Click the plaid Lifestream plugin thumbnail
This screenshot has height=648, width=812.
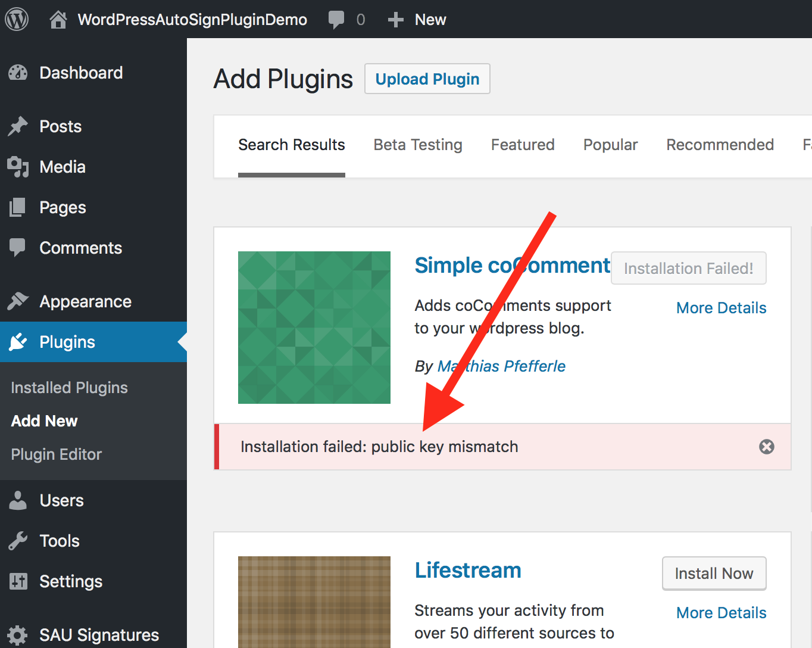click(314, 602)
